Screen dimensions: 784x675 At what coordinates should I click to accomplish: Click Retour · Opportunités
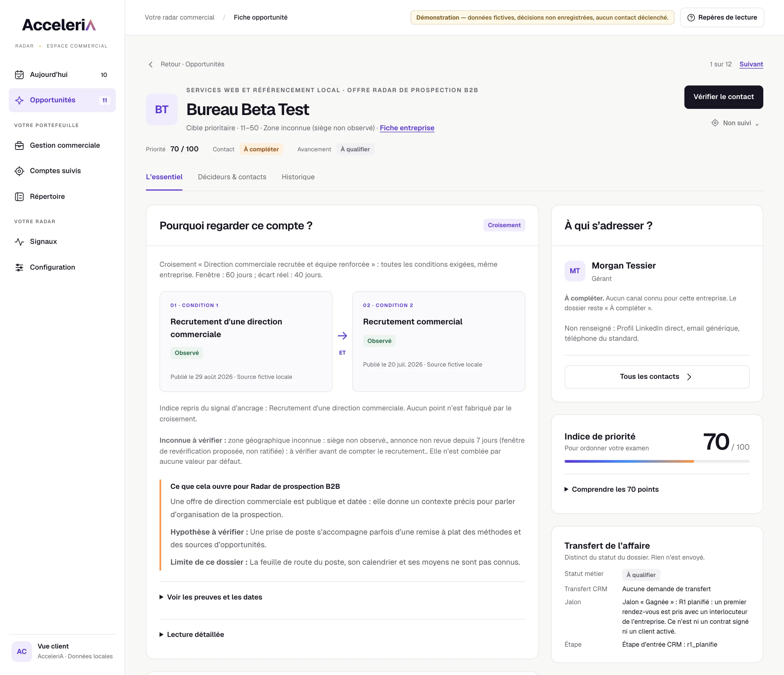click(186, 64)
